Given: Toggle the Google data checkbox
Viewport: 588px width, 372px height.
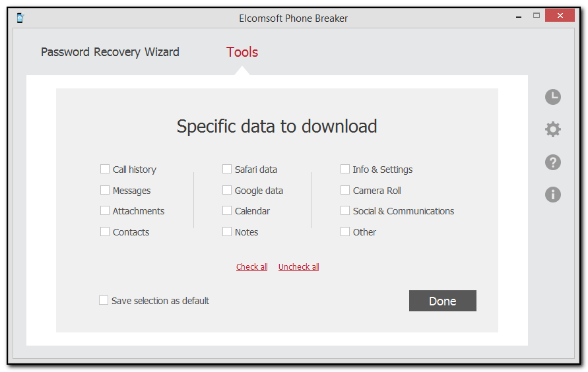Looking at the screenshot, I should tap(227, 191).
